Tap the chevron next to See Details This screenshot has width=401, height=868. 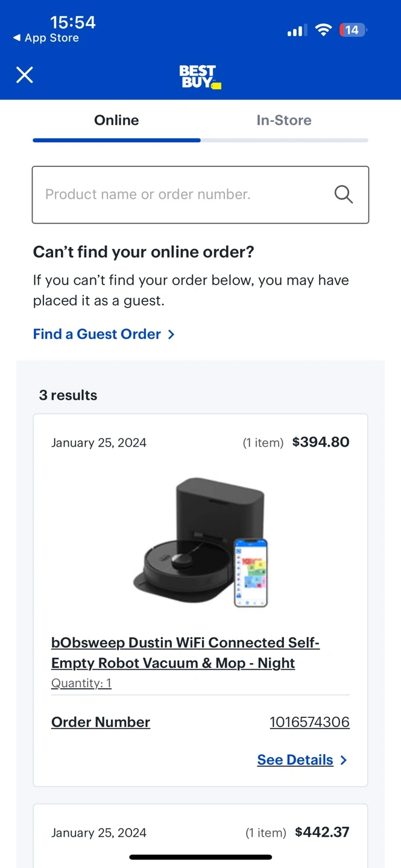tap(344, 760)
